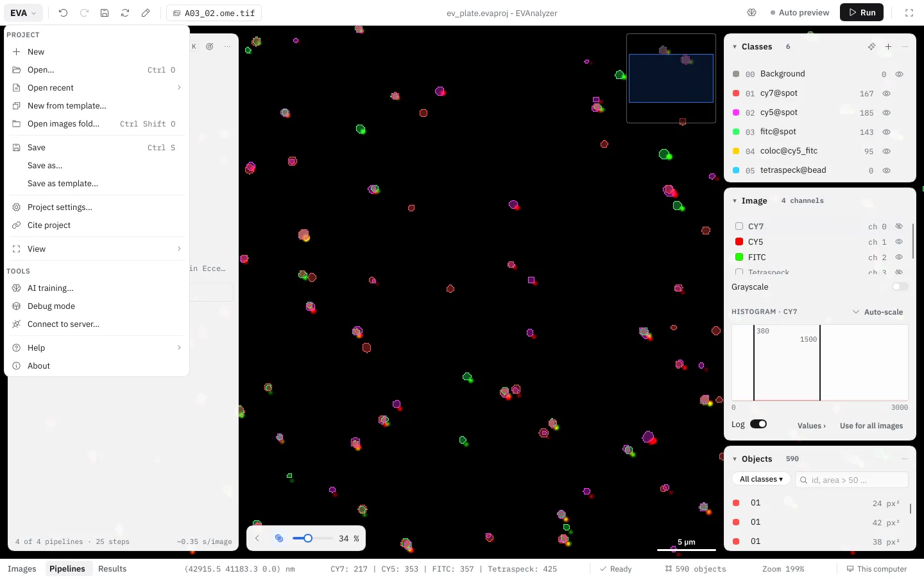
Task: Click the overlay opacity icon beside the slider
Action: click(x=279, y=538)
